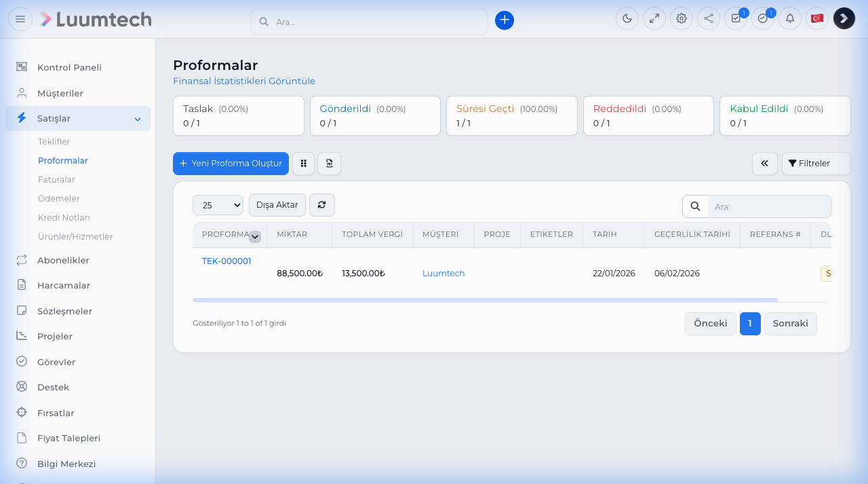The image size is (868, 484).
Task: Toggle fullscreen with the expand arrows icon
Action: (654, 18)
